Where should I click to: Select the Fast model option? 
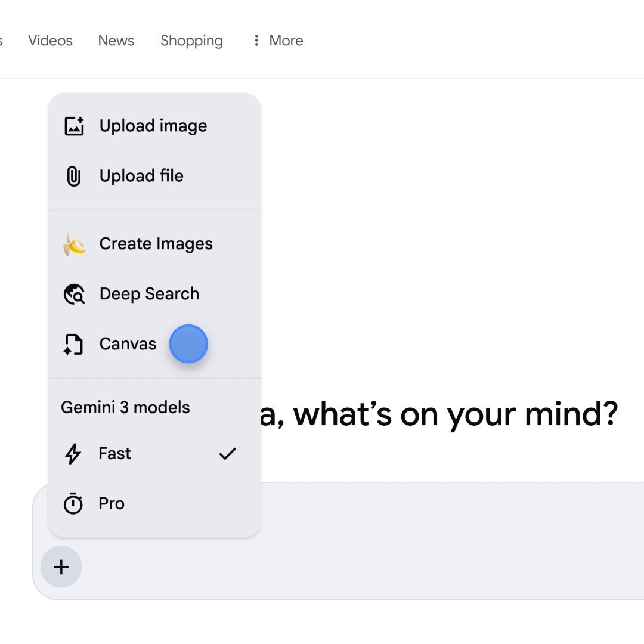tap(154, 454)
